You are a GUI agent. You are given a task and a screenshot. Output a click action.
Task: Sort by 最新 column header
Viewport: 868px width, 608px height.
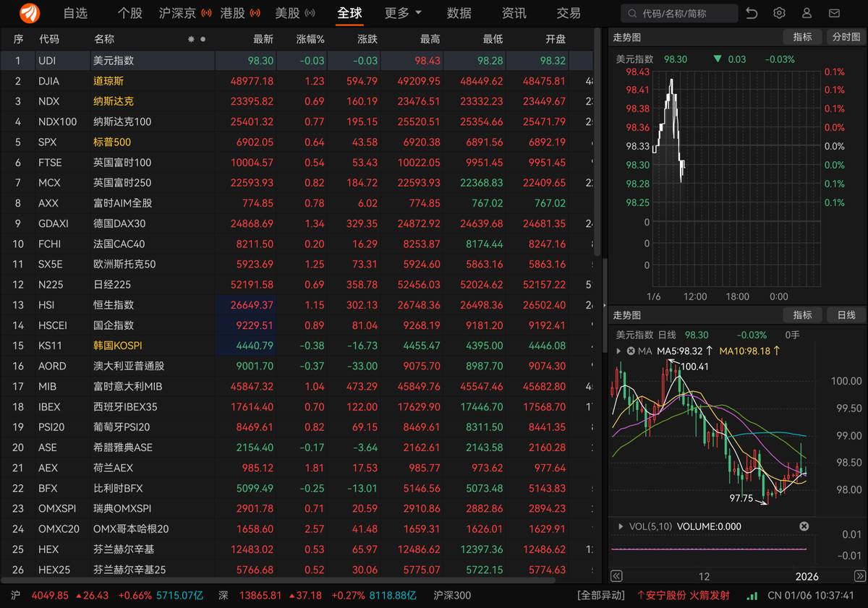click(x=263, y=39)
